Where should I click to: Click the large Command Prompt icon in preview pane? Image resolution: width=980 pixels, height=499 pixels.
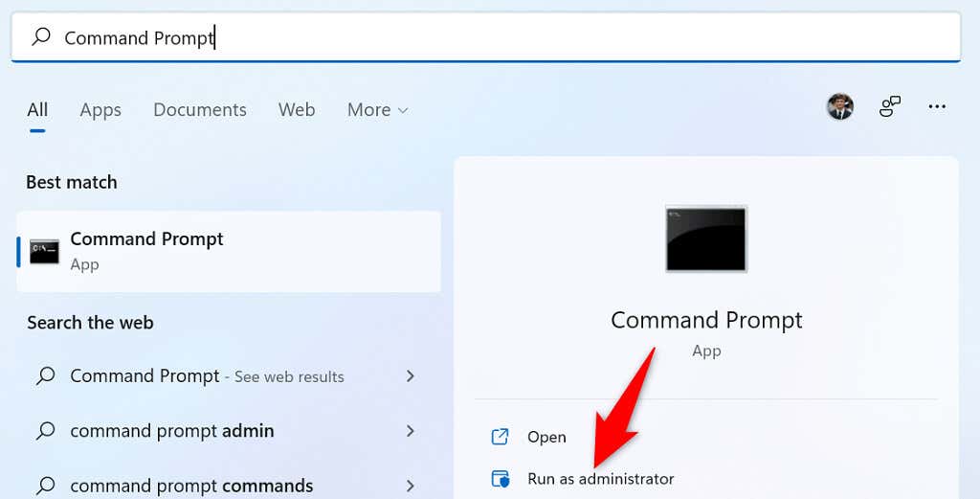pyautogui.click(x=706, y=238)
